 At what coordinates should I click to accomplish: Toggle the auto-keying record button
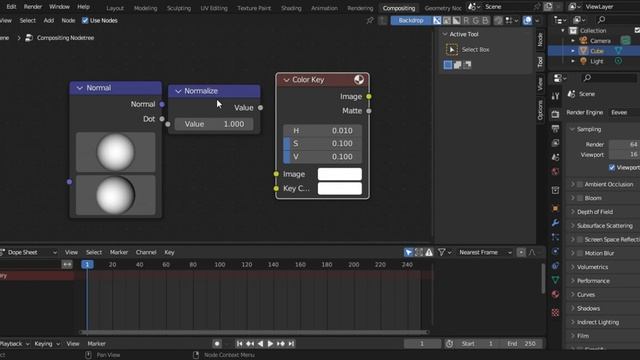(x=217, y=344)
